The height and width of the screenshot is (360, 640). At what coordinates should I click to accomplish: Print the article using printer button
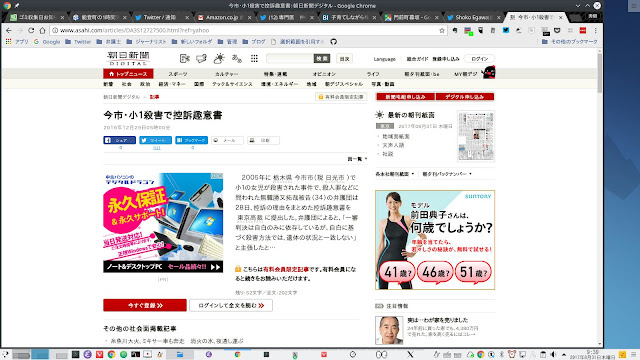(x=263, y=140)
